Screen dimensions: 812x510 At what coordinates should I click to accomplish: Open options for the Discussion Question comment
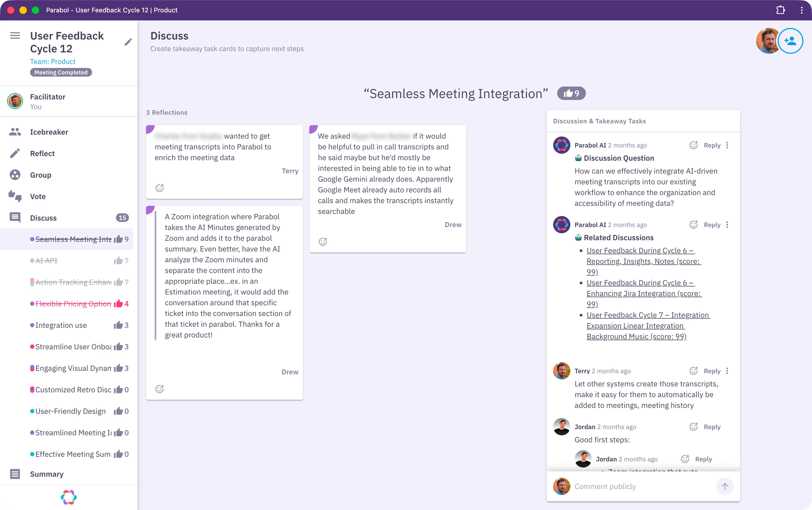[x=727, y=145]
